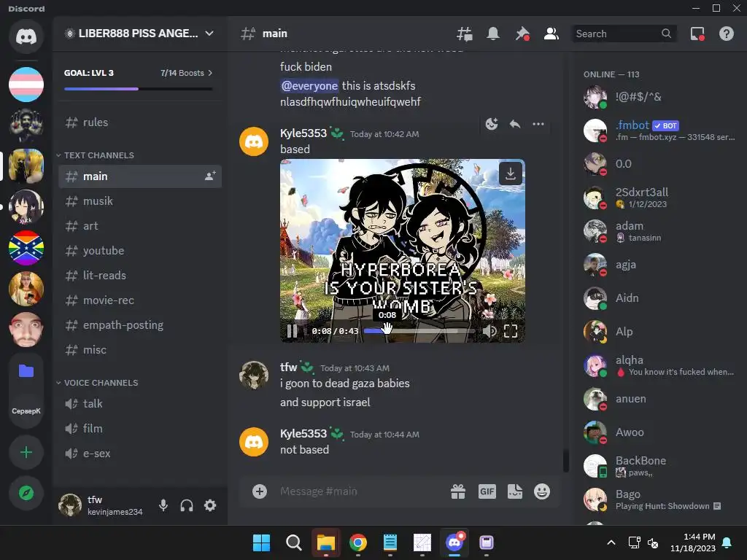Open the video in fullscreen

(x=510, y=331)
